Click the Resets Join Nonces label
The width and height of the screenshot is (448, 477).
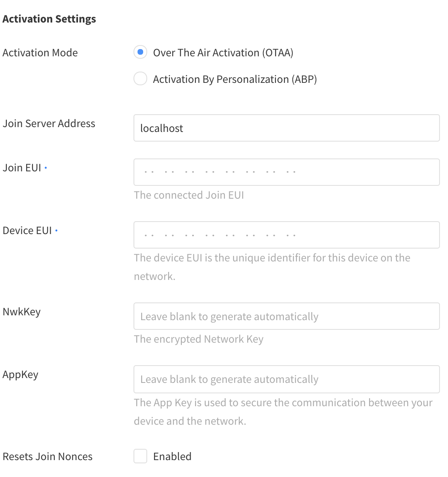click(47, 456)
